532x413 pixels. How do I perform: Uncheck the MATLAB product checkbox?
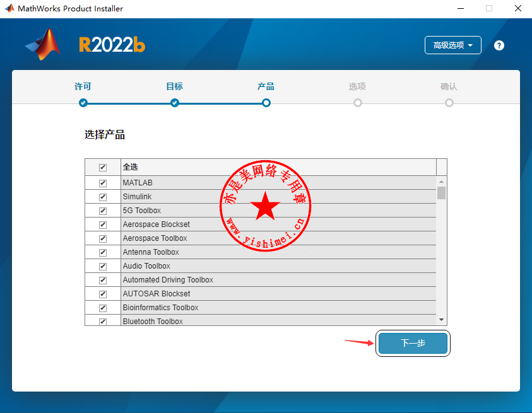(x=103, y=183)
